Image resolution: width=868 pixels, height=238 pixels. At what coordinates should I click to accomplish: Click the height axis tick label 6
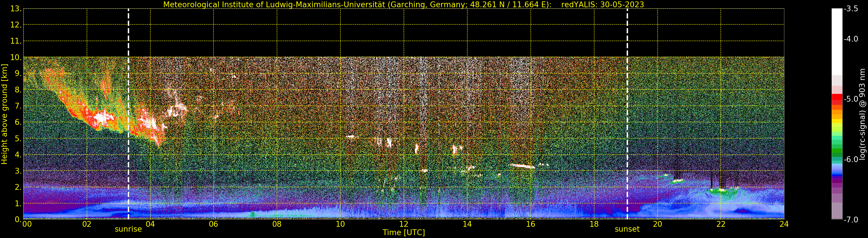[18, 122]
